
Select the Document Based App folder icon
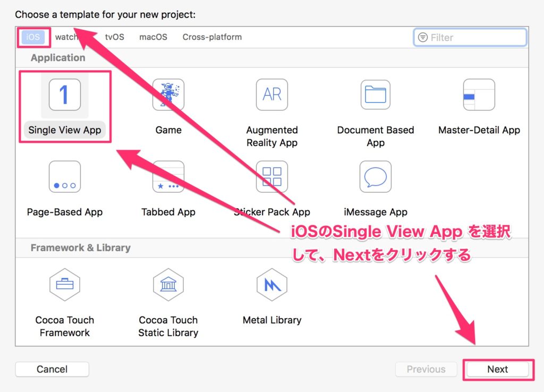pos(376,95)
